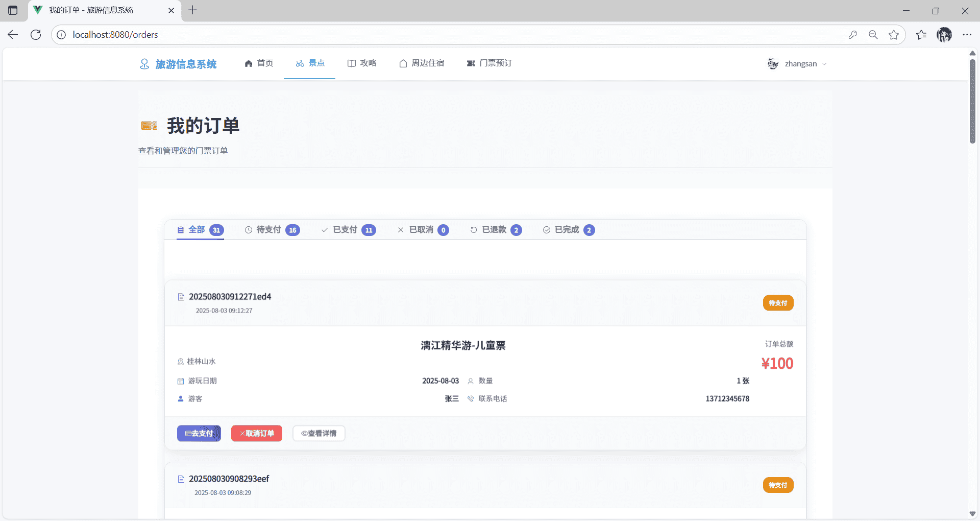Open 门票预订 navigation item
The width and height of the screenshot is (980, 521).
tap(489, 63)
